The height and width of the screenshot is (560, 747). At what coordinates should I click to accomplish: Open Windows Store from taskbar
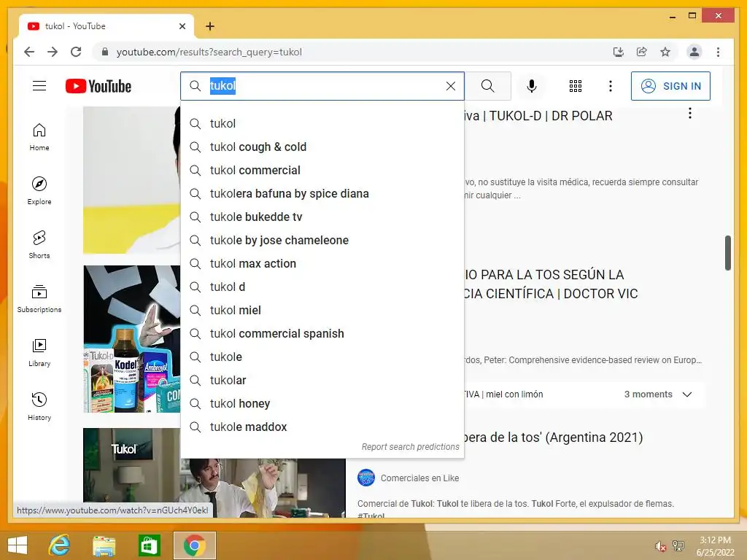pyautogui.click(x=149, y=545)
